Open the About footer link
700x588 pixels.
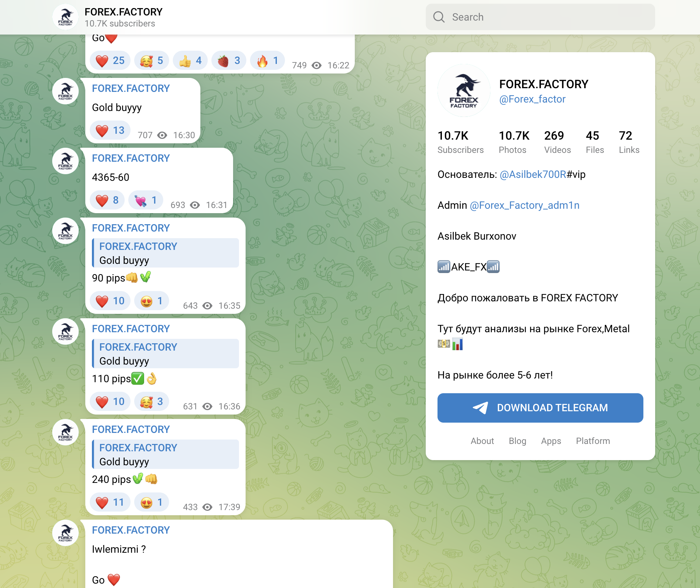tap(482, 441)
